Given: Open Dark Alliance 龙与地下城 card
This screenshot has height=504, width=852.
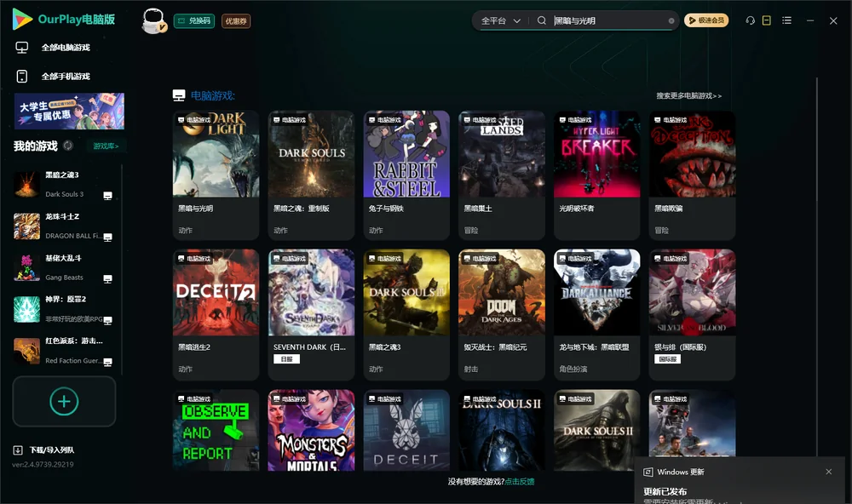Looking at the screenshot, I should [x=596, y=314].
